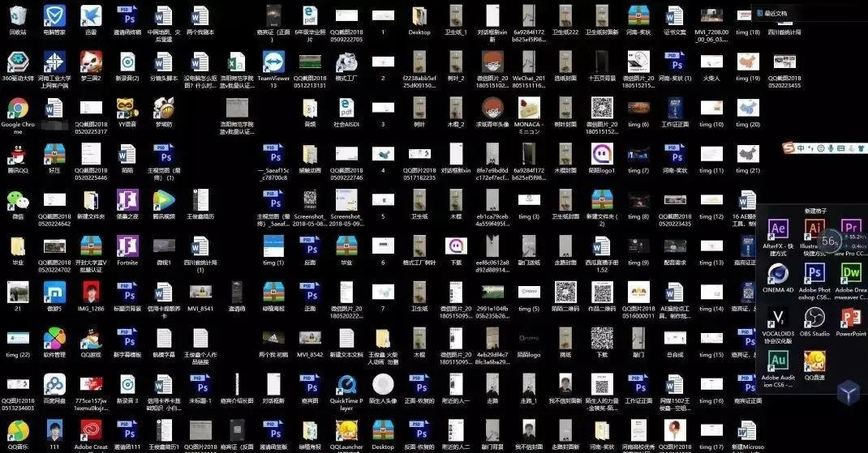The height and width of the screenshot is (453, 868).
Task: Open the Desktop archive in bottom row
Action: tap(383, 430)
